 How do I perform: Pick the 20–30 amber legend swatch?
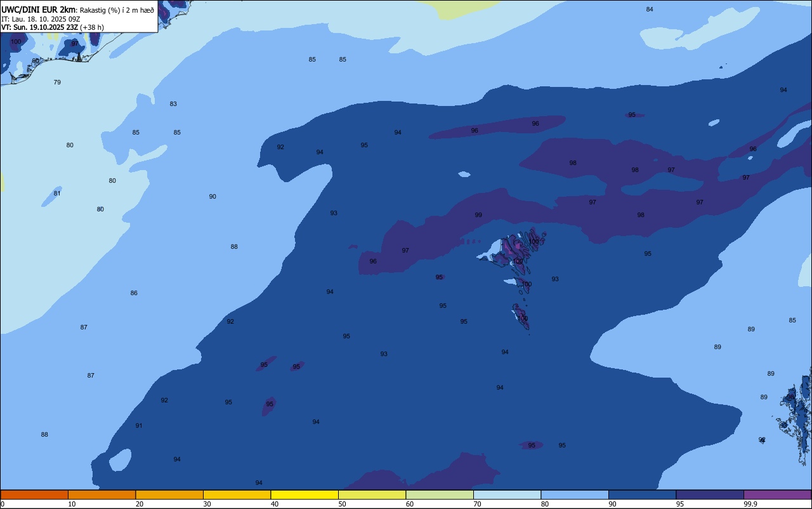[x=169, y=494]
